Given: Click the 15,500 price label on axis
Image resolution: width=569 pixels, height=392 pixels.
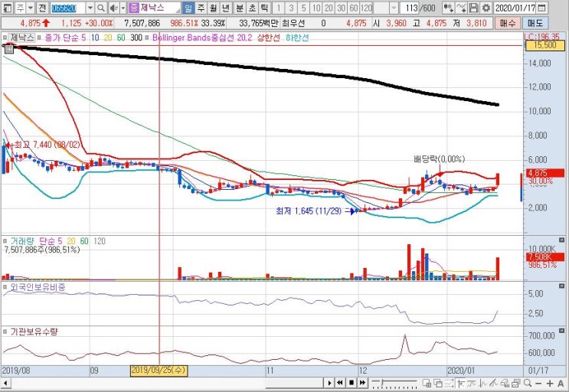Looking at the screenshot, I should tap(545, 45).
